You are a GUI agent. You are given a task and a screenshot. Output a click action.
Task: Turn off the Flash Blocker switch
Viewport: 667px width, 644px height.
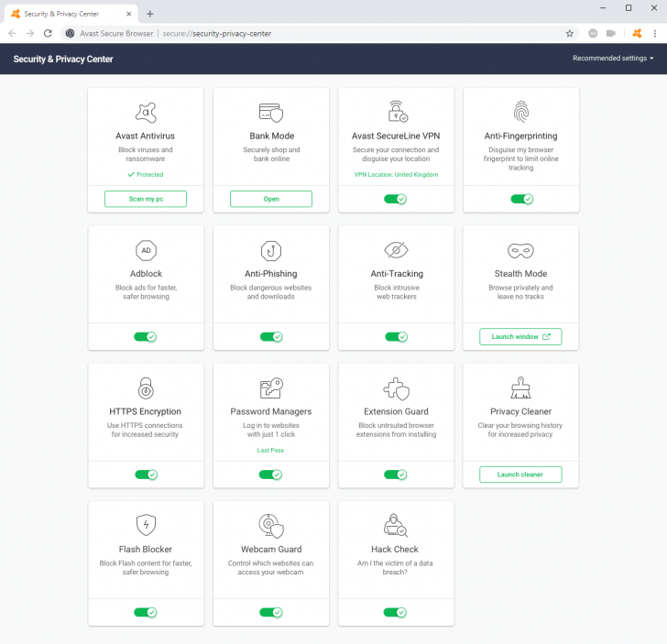pos(146,612)
